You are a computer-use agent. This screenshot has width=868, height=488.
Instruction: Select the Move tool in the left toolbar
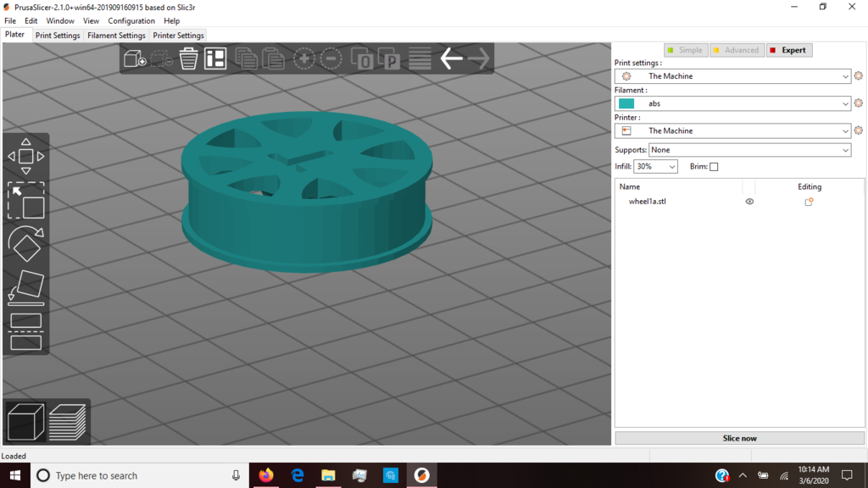pos(26,154)
